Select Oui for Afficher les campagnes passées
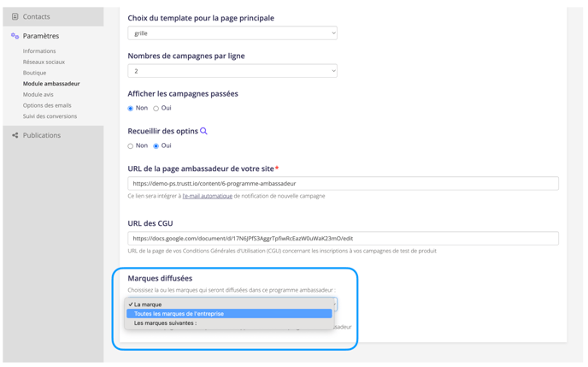 click(156, 109)
